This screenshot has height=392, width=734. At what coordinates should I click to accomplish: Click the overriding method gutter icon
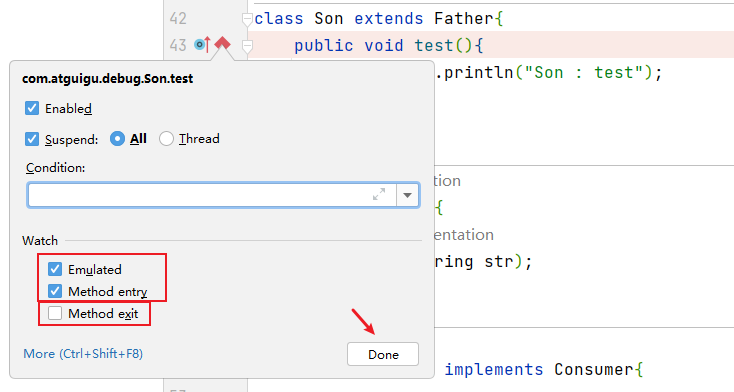202,45
